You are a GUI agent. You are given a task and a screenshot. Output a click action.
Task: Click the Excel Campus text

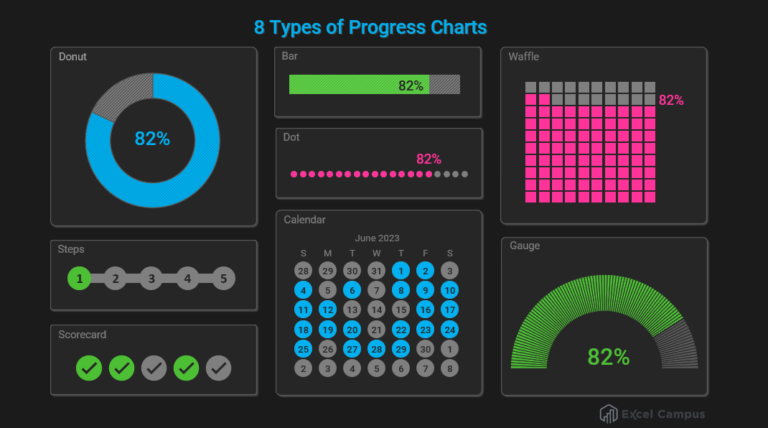coord(664,413)
